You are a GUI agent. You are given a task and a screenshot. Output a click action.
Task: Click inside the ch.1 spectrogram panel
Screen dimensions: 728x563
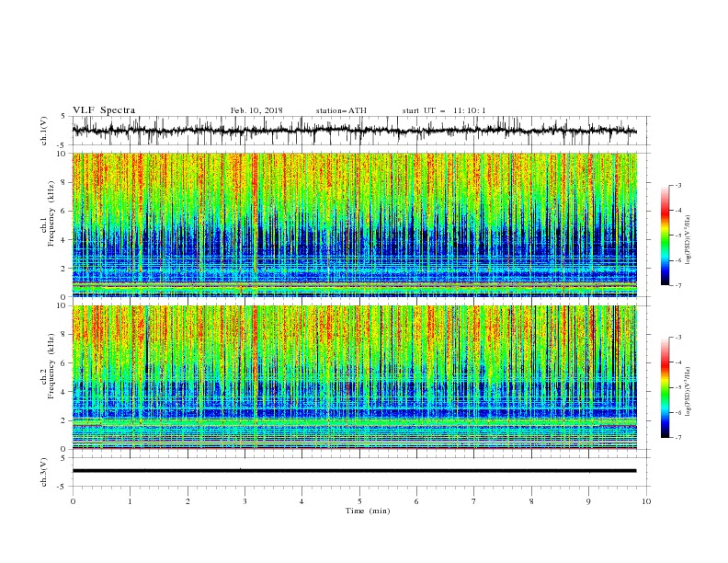(354, 224)
